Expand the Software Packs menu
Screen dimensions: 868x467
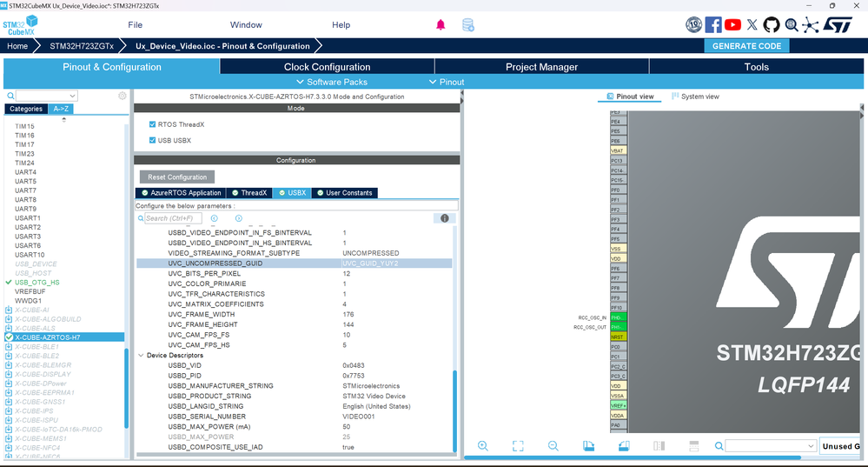[x=332, y=82]
